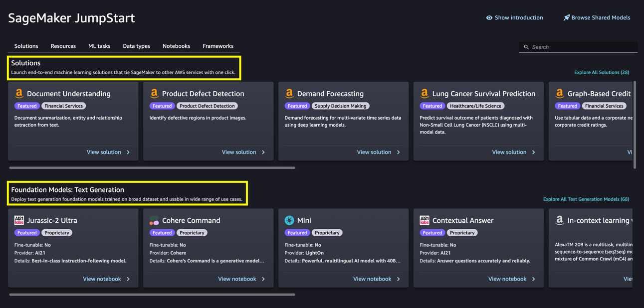View notebook for Cohere Command
This screenshot has height=308, width=644.
tap(241, 279)
